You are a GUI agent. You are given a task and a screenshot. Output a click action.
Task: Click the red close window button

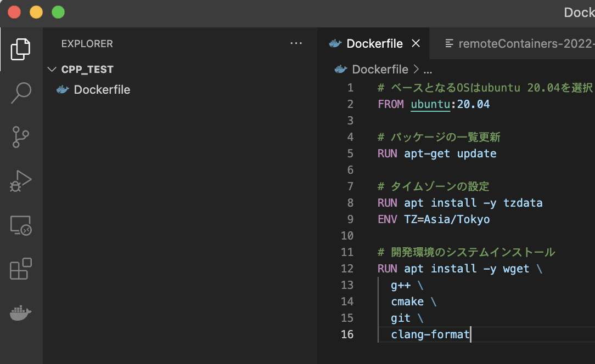14,12
